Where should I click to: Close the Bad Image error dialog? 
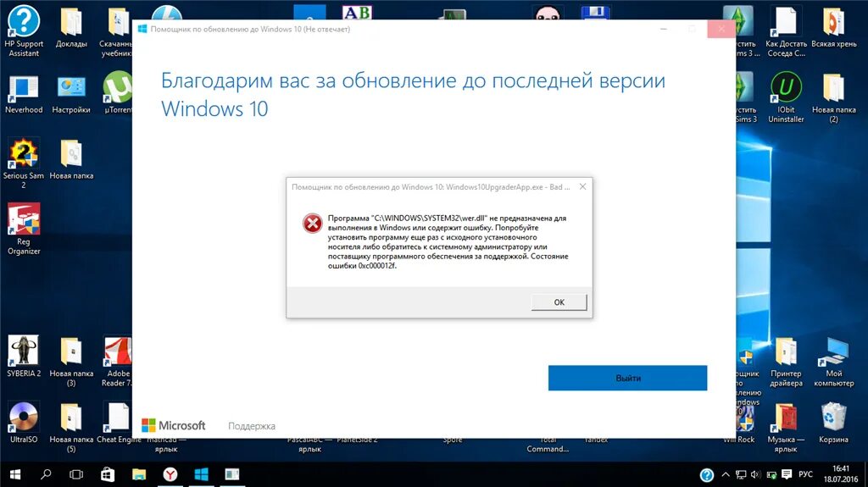[582, 186]
